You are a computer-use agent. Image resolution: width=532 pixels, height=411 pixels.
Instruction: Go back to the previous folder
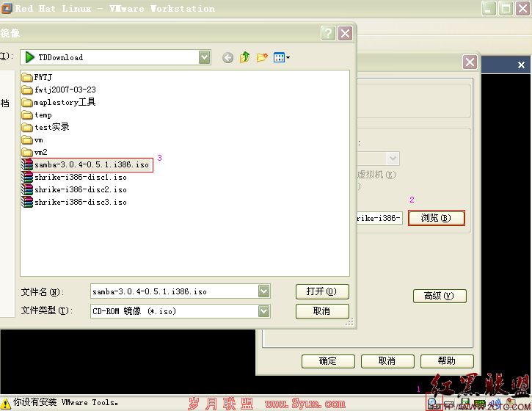pyautogui.click(x=227, y=58)
